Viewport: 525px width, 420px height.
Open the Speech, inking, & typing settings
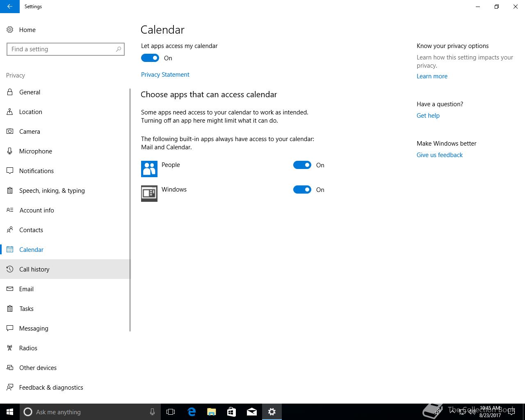(65, 190)
